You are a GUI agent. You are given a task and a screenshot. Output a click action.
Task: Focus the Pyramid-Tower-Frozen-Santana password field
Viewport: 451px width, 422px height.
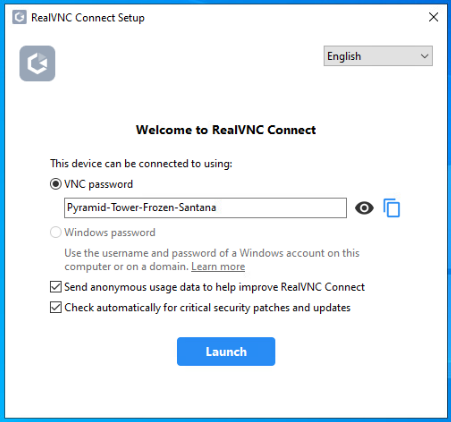click(x=205, y=208)
